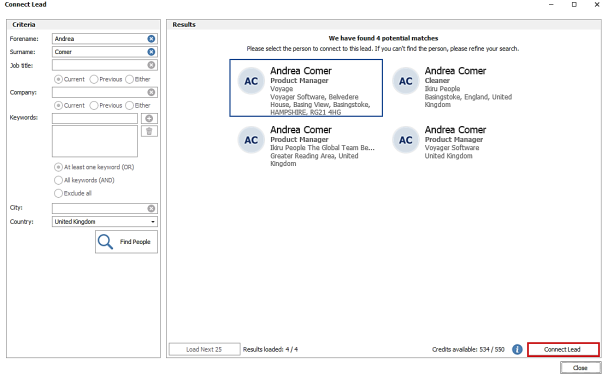
Task: Click the AC avatar of the Greater Reading Area result
Action: click(251, 140)
